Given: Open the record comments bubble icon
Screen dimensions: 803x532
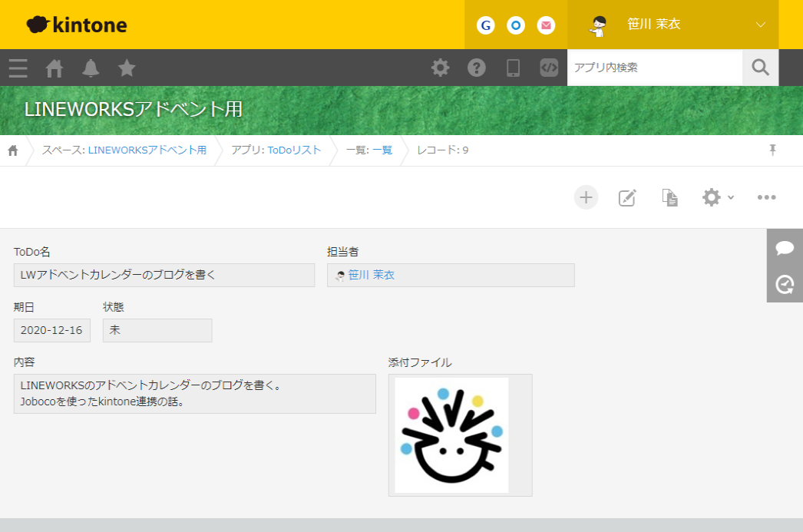Looking at the screenshot, I should (x=784, y=248).
